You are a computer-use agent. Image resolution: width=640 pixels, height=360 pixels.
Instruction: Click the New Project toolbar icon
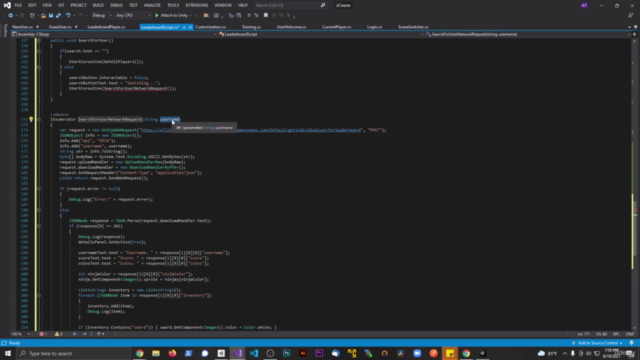(32, 16)
